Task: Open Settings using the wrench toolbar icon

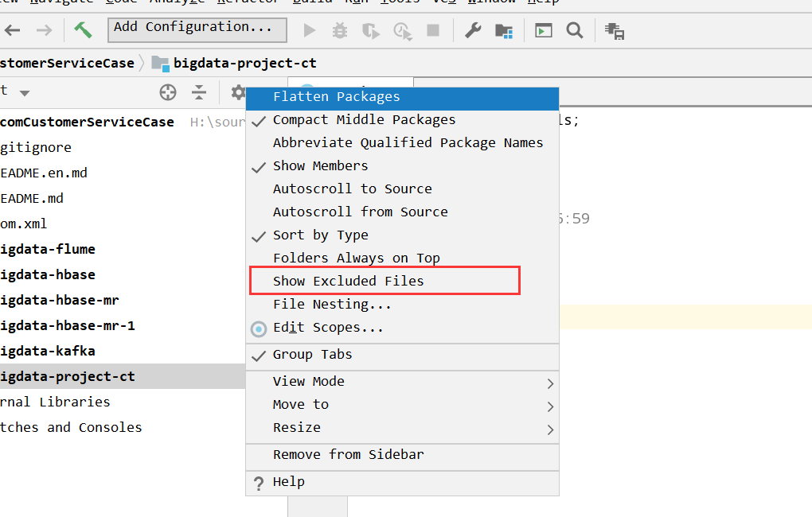Action: (x=473, y=29)
